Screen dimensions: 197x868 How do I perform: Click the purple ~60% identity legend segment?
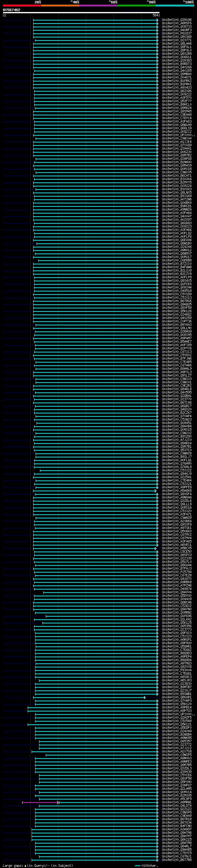tap(98, 6)
